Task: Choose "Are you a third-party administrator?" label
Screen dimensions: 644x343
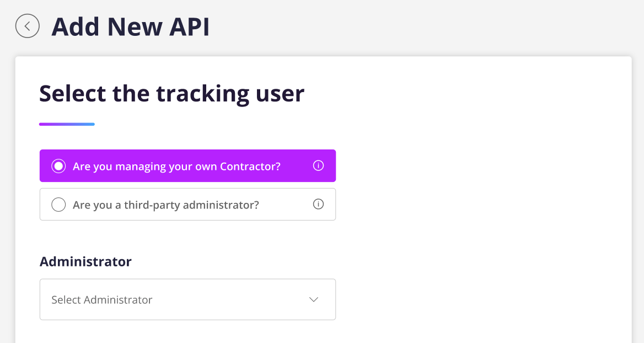Action: click(165, 205)
